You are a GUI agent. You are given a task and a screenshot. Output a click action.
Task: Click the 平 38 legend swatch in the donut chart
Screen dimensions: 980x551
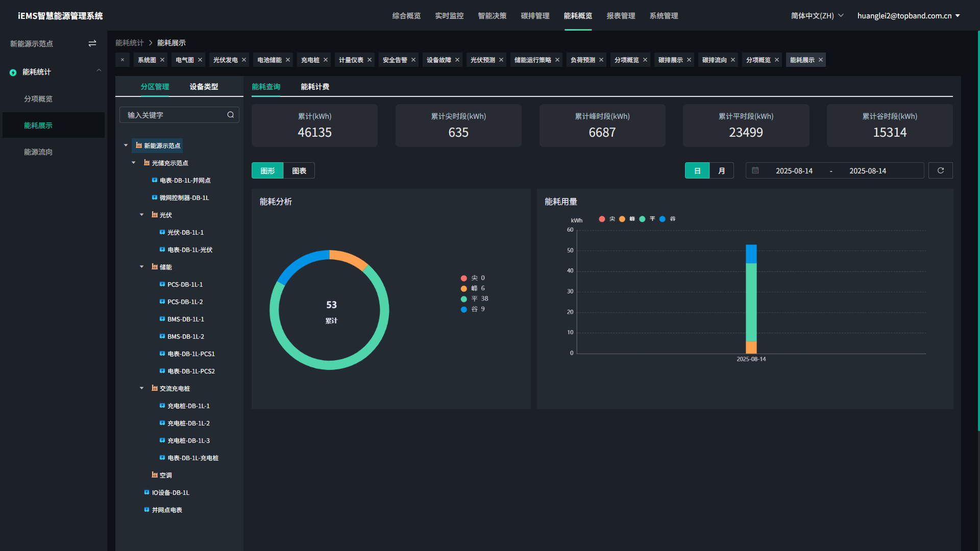click(x=464, y=299)
